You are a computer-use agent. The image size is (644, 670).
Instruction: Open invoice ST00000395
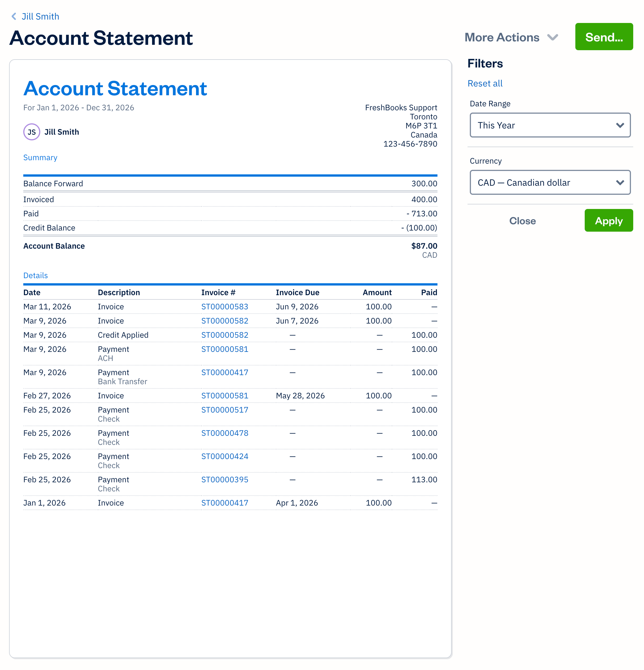tap(225, 479)
